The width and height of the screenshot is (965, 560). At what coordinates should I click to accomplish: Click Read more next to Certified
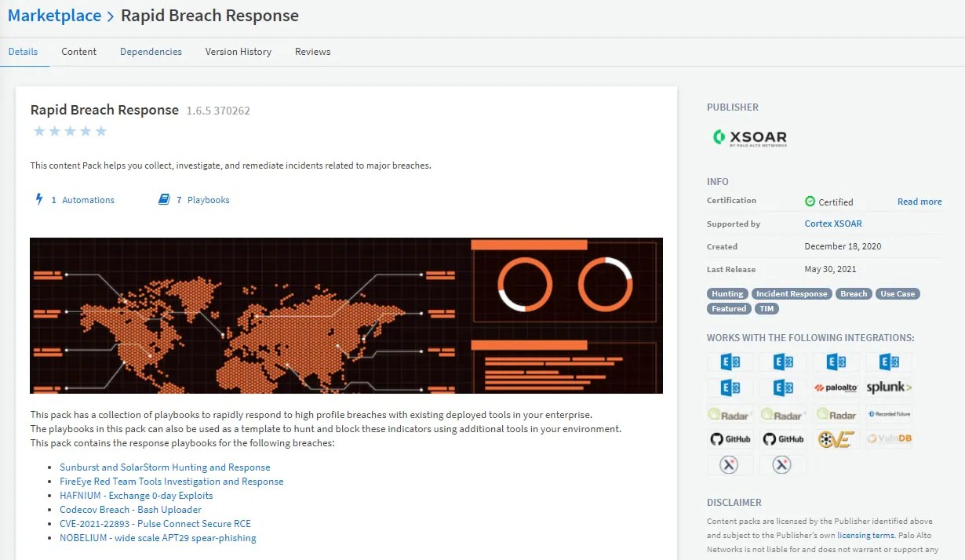pos(919,202)
